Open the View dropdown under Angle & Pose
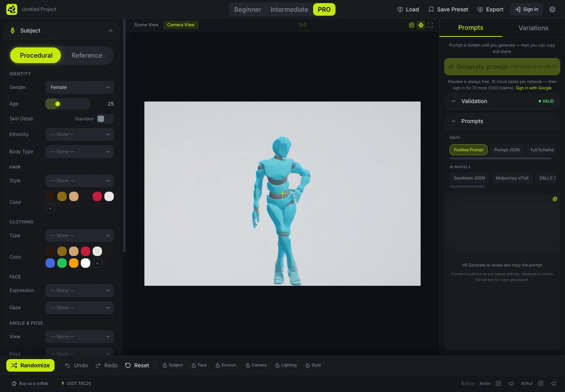This screenshot has height=392, width=565. click(x=80, y=337)
